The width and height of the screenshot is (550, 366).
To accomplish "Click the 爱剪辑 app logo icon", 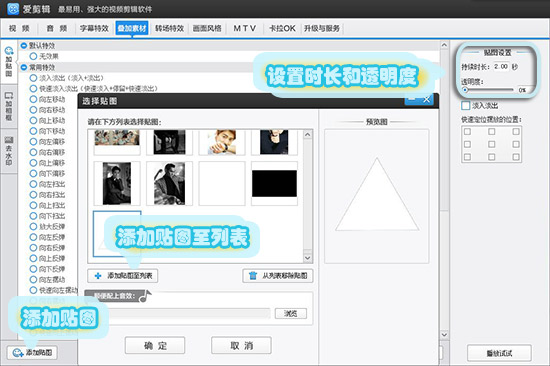I will point(13,8).
